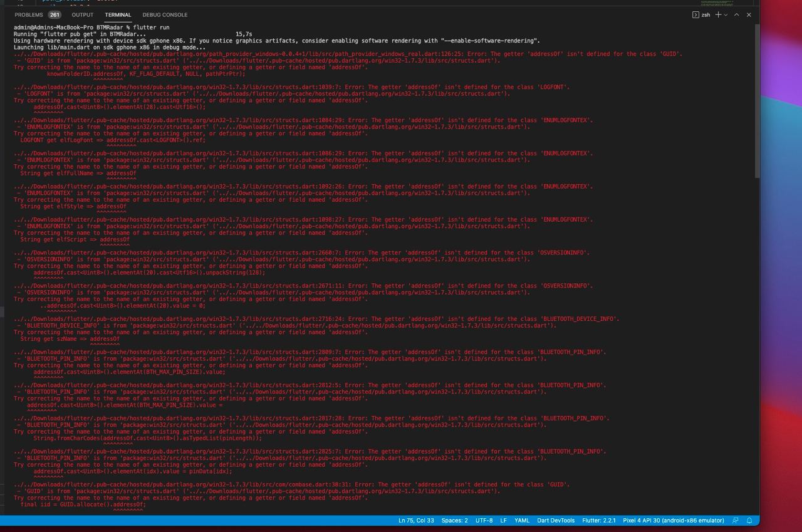Click the structs.dart:1039:7 LOGFONT error path

point(177,87)
